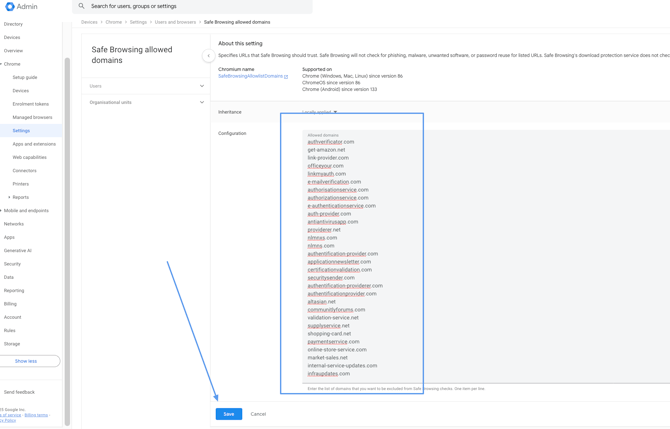This screenshot has width=670, height=429.
Task: Expand Mobile and endpoints in the sidebar
Action: point(2,211)
